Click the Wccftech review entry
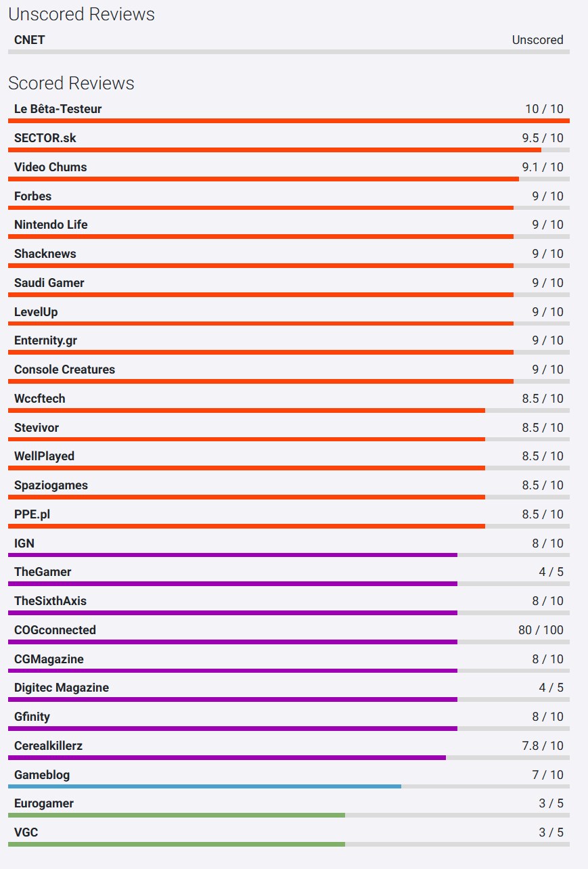 (x=40, y=399)
